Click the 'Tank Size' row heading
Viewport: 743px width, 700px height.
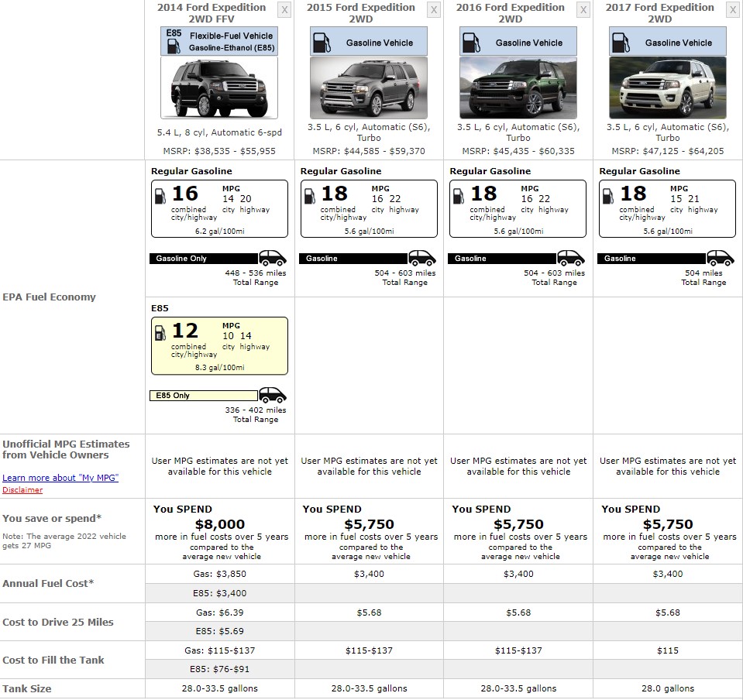coord(27,689)
